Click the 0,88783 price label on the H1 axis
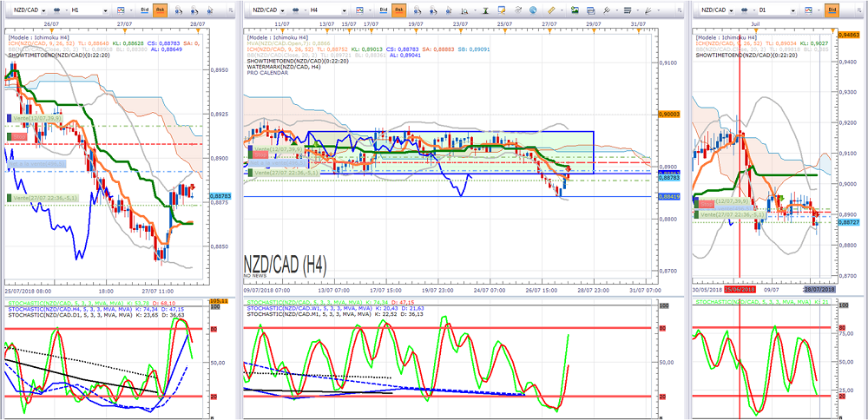The width and height of the screenshot is (868, 420). [220, 196]
